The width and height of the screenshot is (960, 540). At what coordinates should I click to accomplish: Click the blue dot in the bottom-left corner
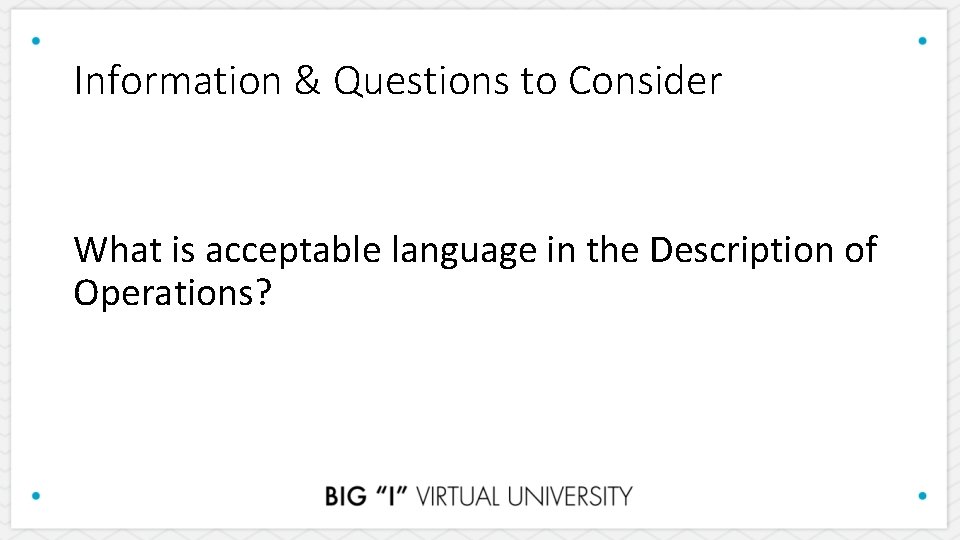click(x=37, y=495)
